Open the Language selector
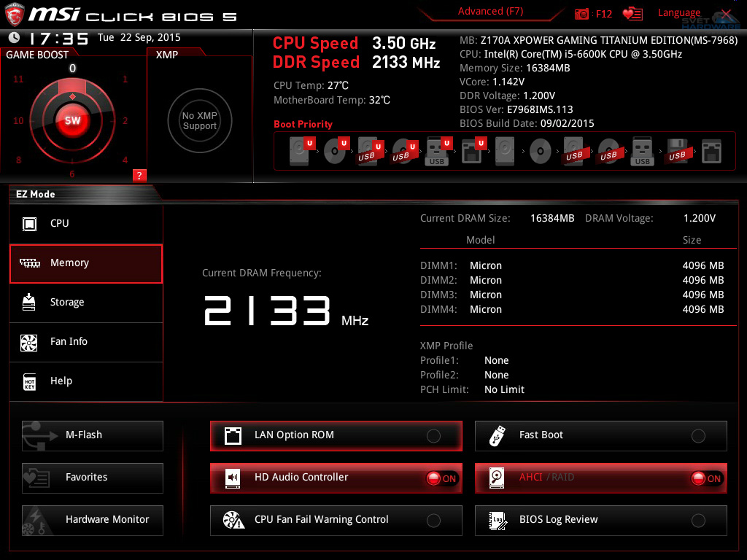The height and width of the screenshot is (560, 747). point(679,12)
